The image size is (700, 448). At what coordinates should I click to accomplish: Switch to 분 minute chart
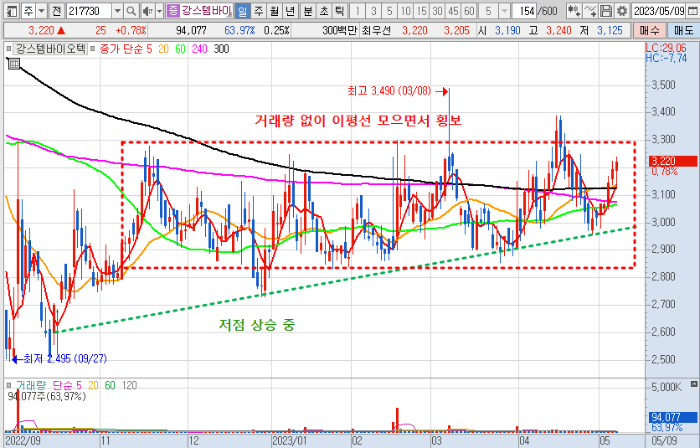click(308, 11)
